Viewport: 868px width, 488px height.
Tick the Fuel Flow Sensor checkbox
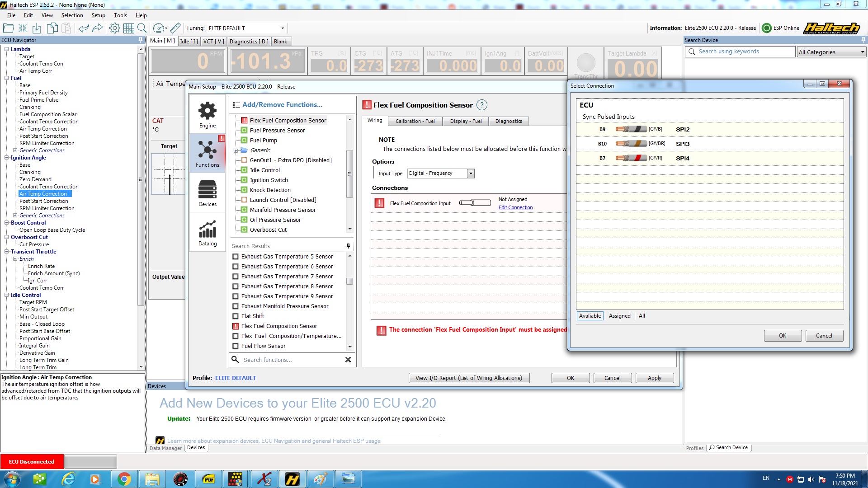(x=236, y=346)
